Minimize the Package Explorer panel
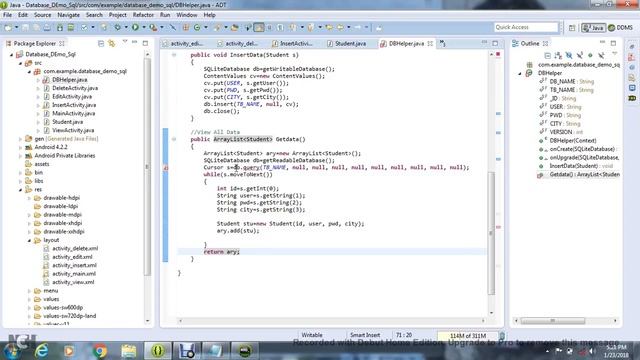The image size is (640, 360). click(135, 43)
